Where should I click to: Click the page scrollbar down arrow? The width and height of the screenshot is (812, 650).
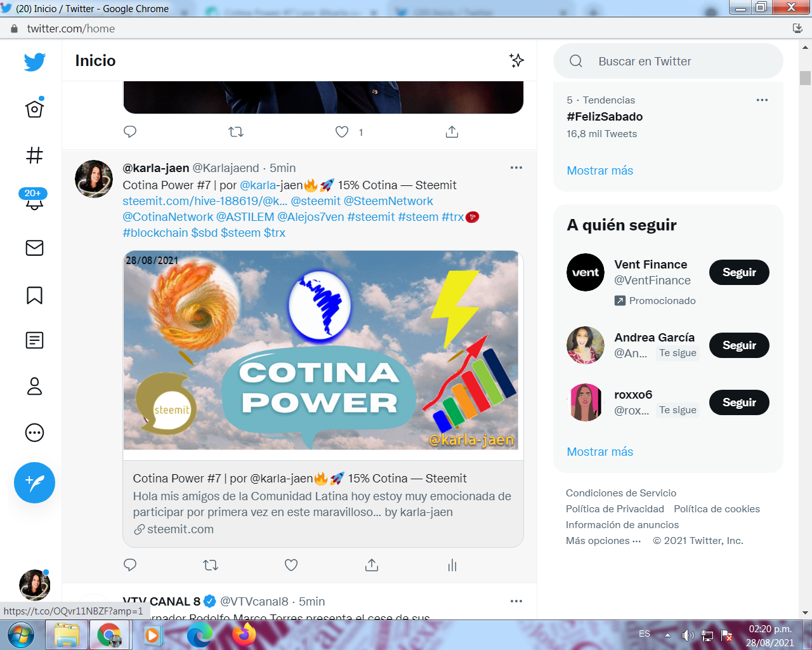[806, 613]
